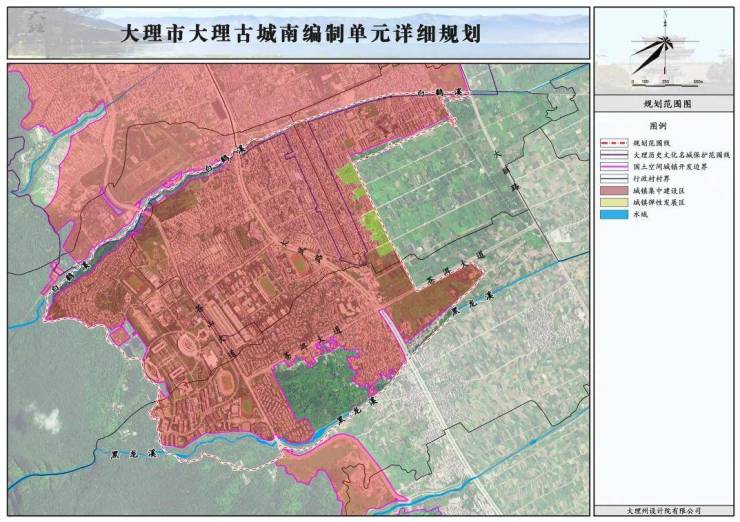Select the 规划范围线 dashed red legend symbol
This screenshot has width=740, height=522.
(614, 143)
